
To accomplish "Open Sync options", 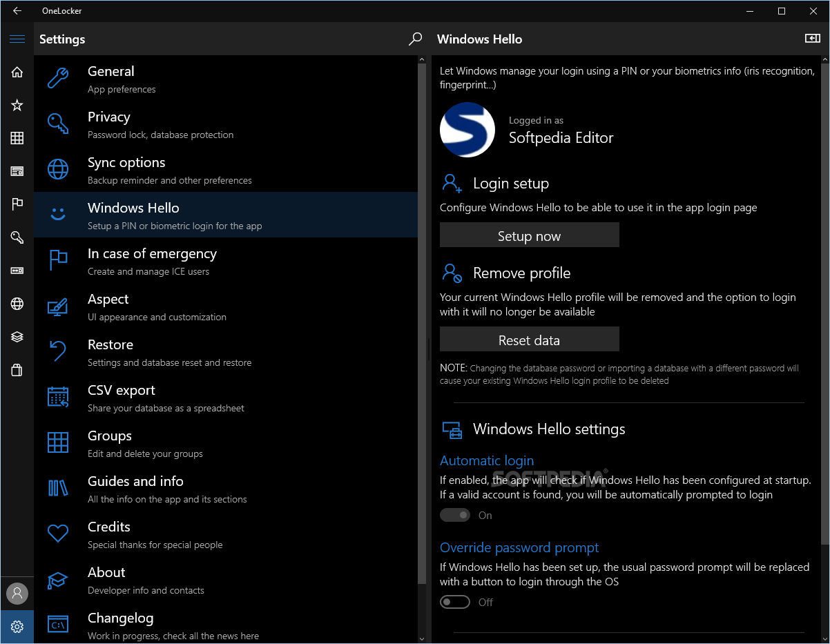I will (x=226, y=169).
